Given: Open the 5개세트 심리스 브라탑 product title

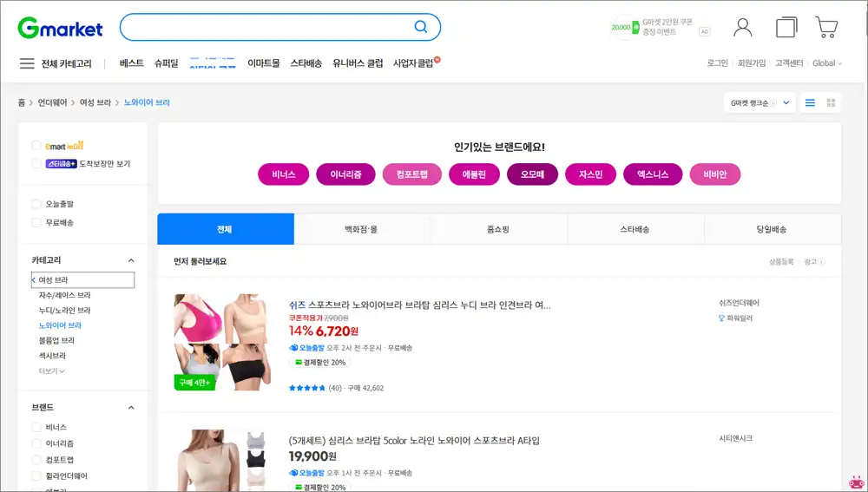Looking at the screenshot, I should pos(414,441).
